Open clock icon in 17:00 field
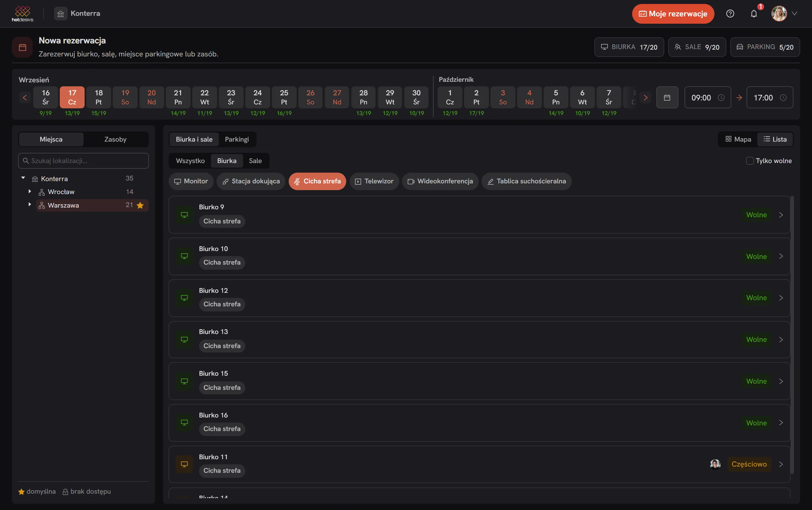This screenshot has width=812, height=510. [x=783, y=98]
